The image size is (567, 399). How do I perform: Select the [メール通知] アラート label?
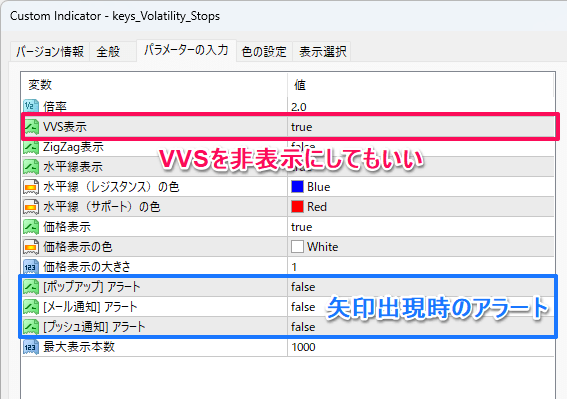tap(90, 307)
